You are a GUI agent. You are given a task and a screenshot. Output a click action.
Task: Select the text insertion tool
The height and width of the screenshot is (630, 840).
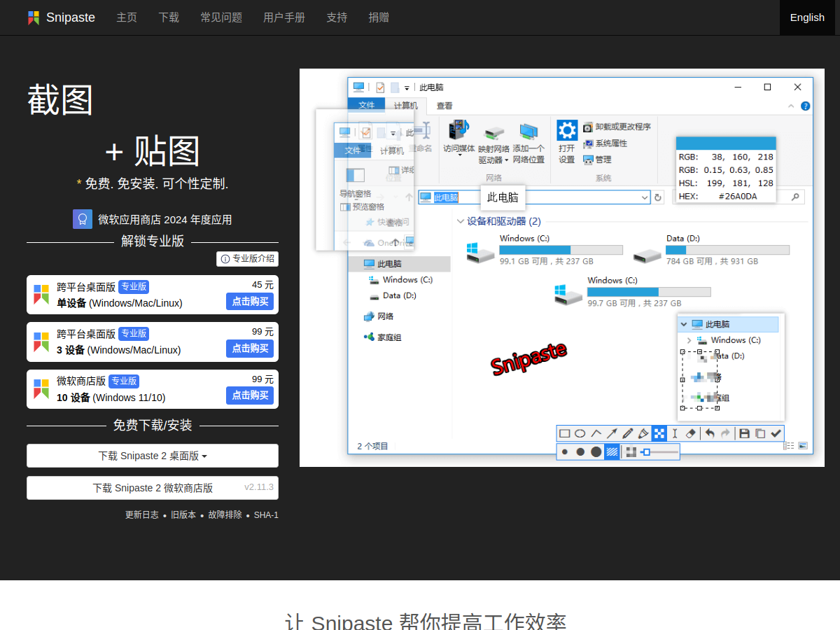click(675, 433)
